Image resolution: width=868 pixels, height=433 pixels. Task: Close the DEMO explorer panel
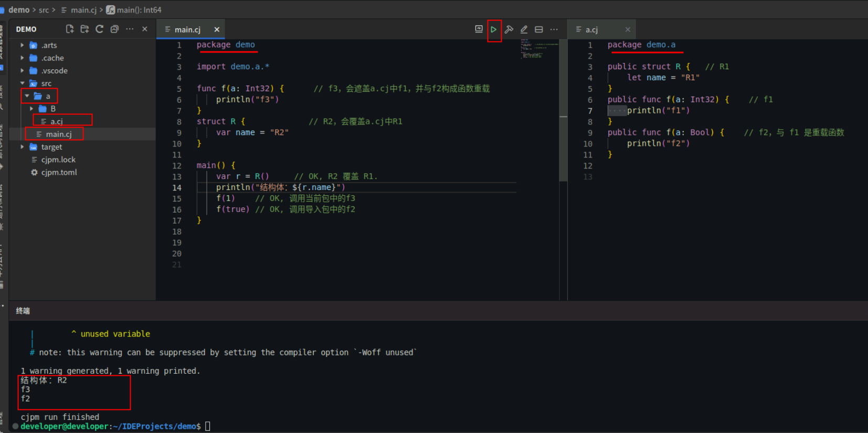click(x=145, y=29)
